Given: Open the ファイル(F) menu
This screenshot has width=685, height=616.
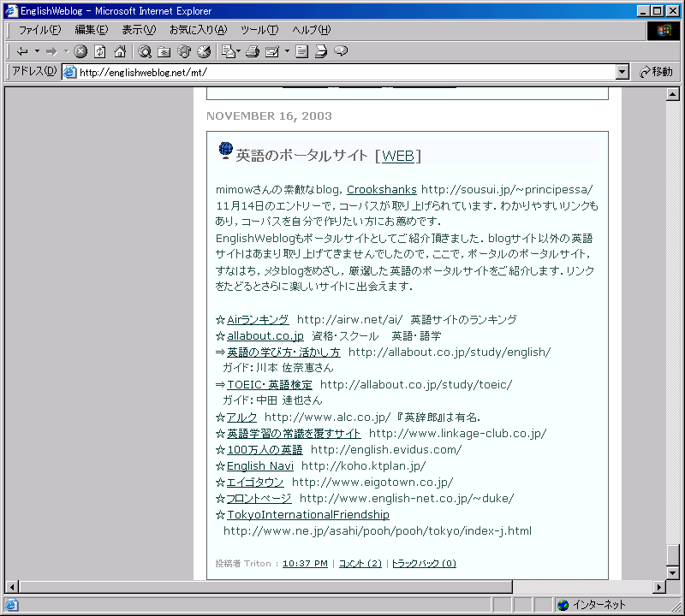Looking at the screenshot, I should pyautogui.click(x=39, y=30).
